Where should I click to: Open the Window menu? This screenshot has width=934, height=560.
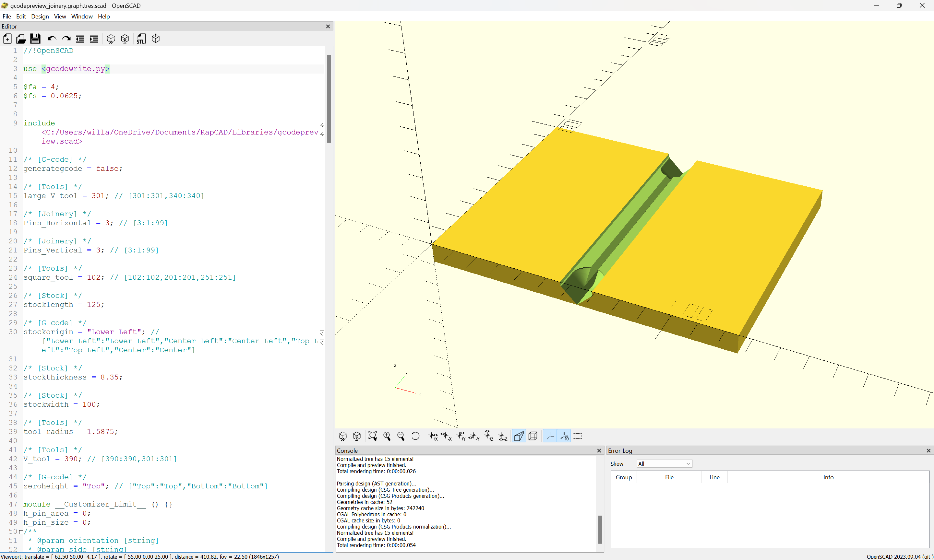(x=81, y=16)
